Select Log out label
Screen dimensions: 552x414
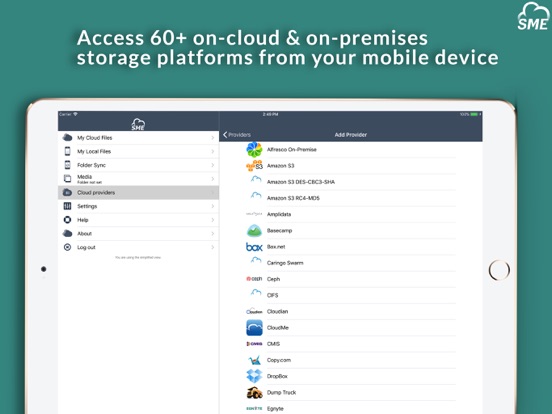pyautogui.click(x=86, y=247)
